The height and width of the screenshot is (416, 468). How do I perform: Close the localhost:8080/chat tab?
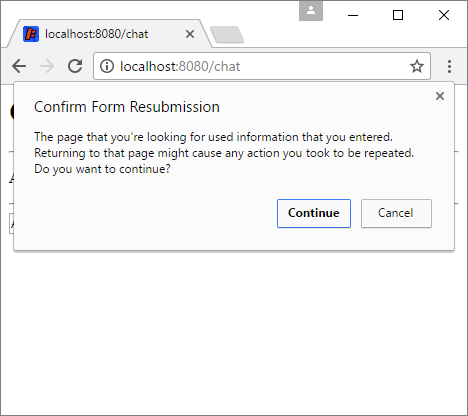pyautogui.click(x=190, y=34)
